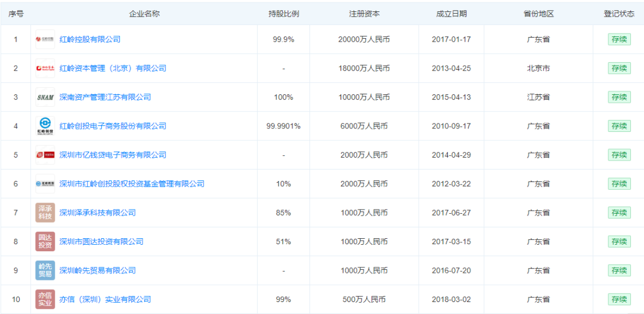
Task: Click the 持股比例 column header
Action: coord(283,14)
